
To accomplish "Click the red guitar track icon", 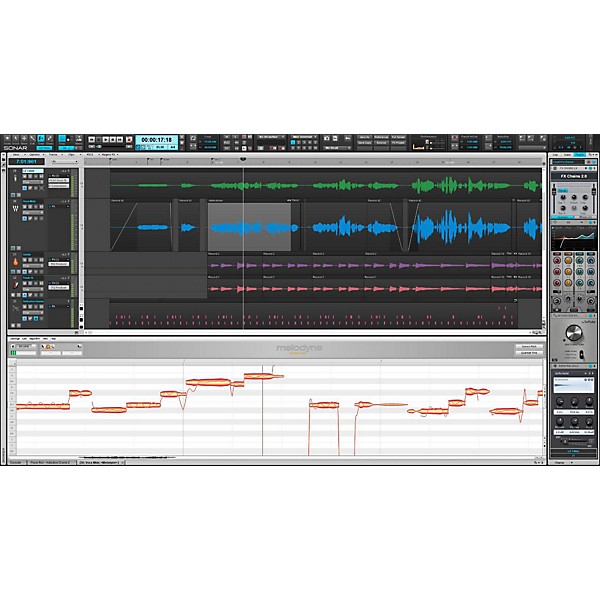I will 15,285.
